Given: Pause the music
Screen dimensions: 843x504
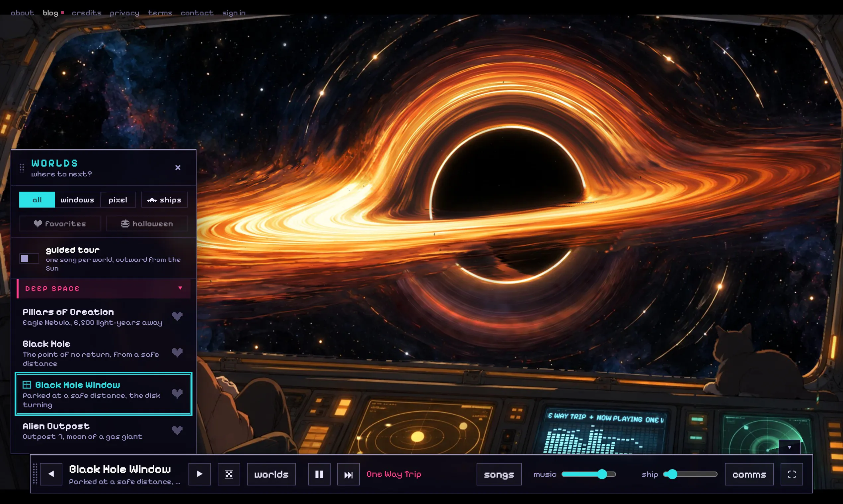Looking at the screenshot, I should (319, 474).
